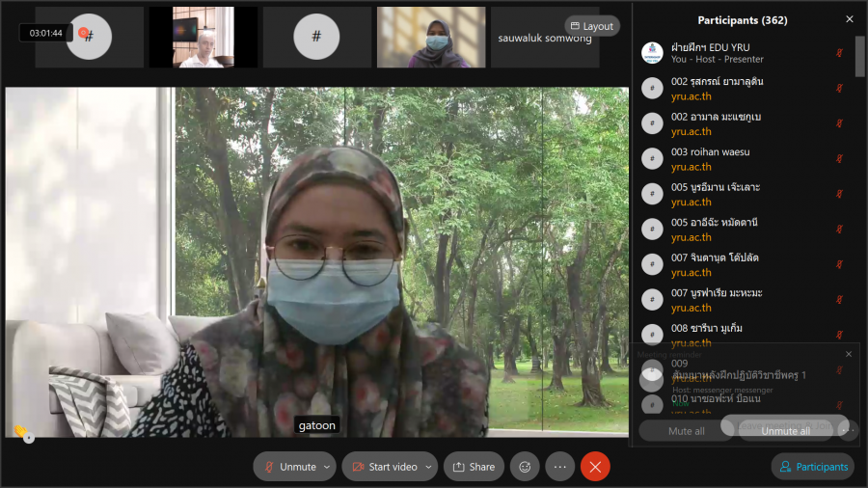Open the audio options arrow beside Unmute
The image size is (868, 488).
[x=327, y=467]
